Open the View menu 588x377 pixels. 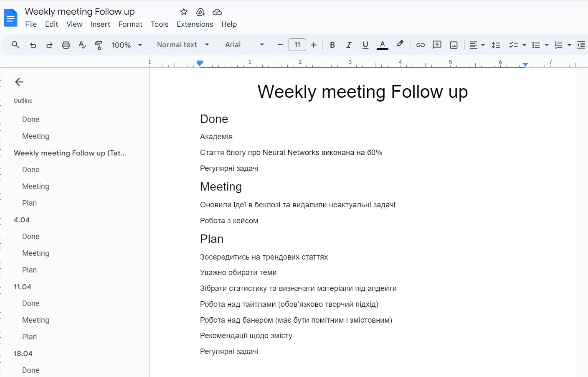[74, 24]
